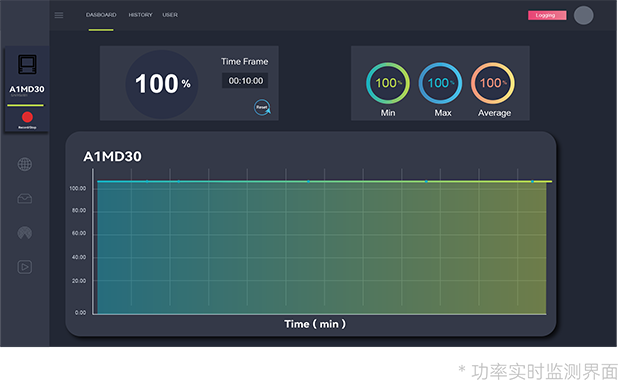
Task: Open the USER tab
Action: 170,15
